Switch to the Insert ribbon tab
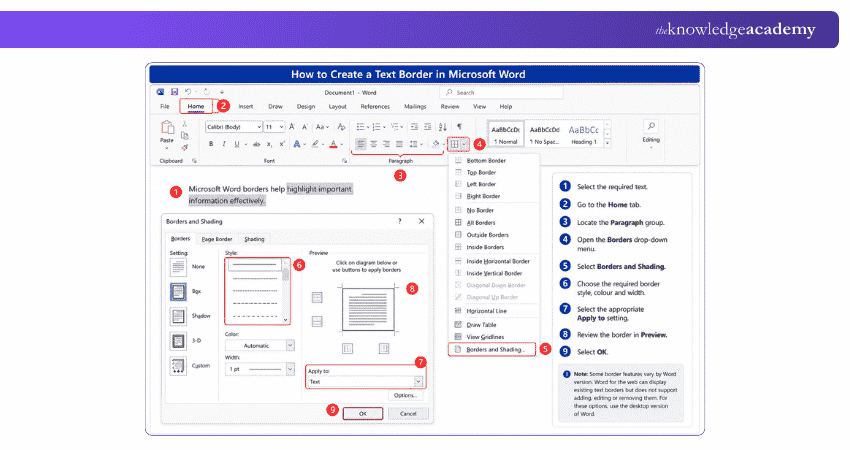This screenshot has height=450, width=850. [246, 107]
